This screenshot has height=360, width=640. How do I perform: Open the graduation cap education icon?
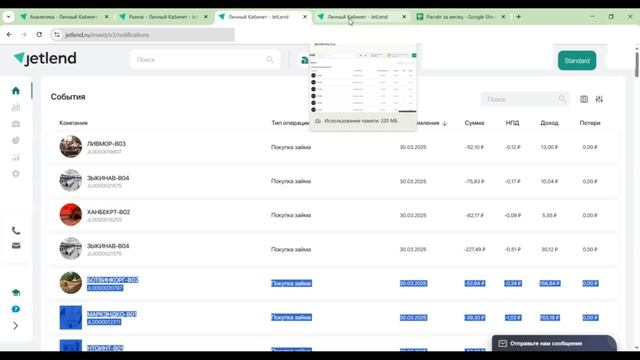coord(16,293)
